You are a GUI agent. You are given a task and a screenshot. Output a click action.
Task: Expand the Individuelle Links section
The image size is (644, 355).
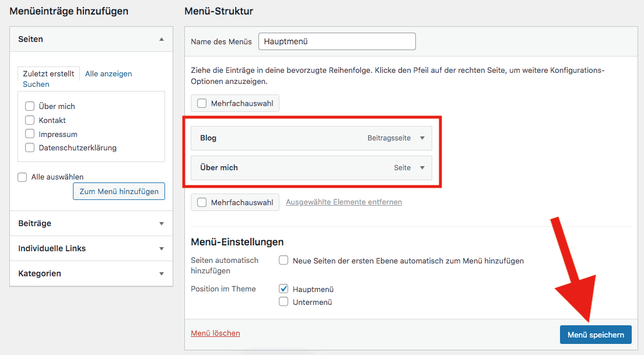pos(162,249)
